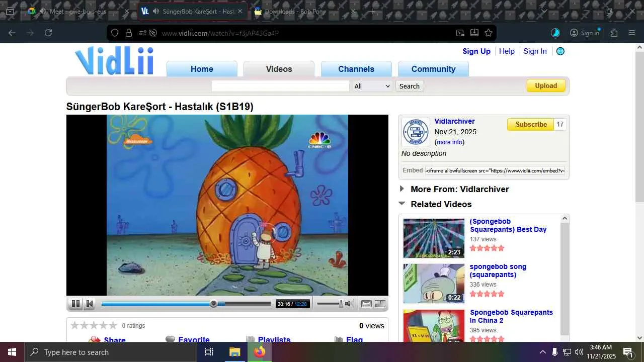Click the more info link
The image size is (644, 362).
pos(449,142)
